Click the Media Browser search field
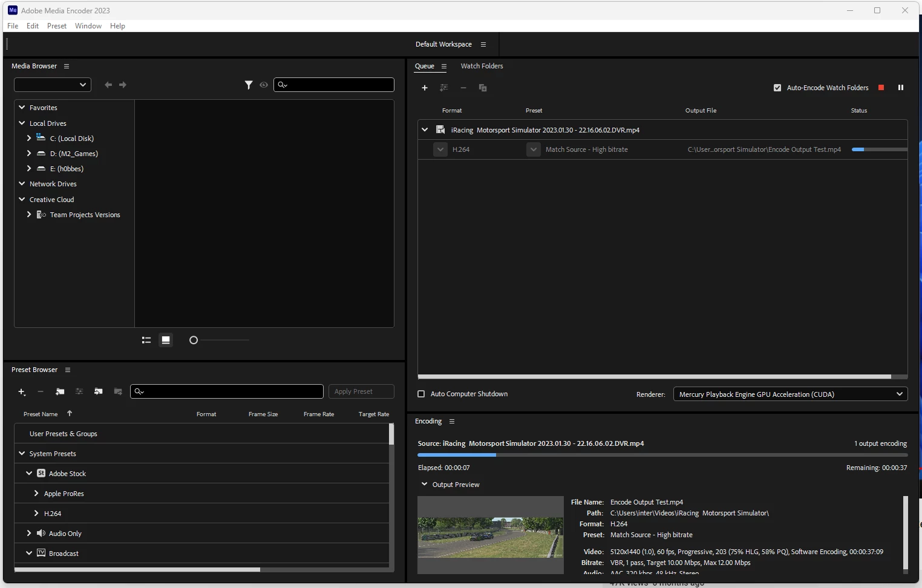 click(x=334, y=85)
